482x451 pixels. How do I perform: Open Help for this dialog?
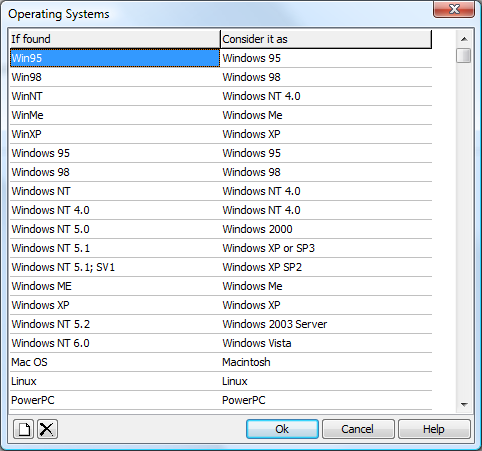(x=434, y=429)
